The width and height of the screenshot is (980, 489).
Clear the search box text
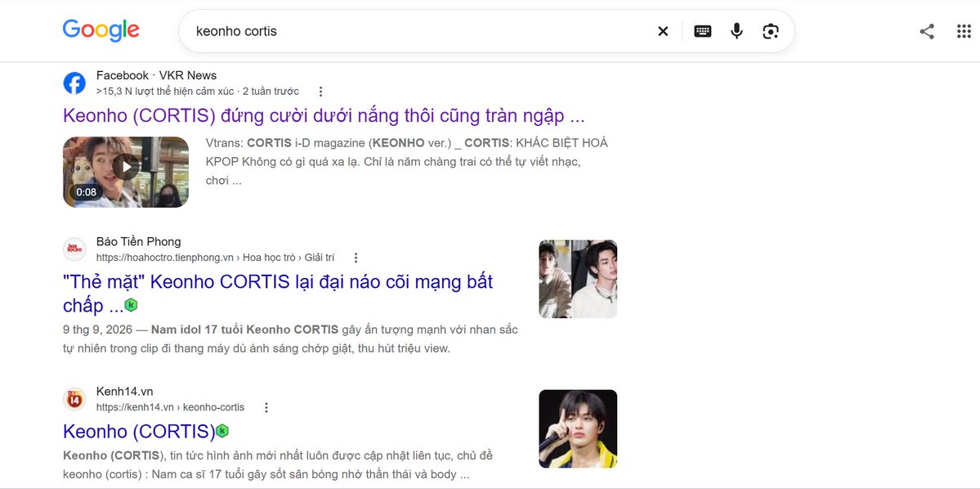point(663,31)
